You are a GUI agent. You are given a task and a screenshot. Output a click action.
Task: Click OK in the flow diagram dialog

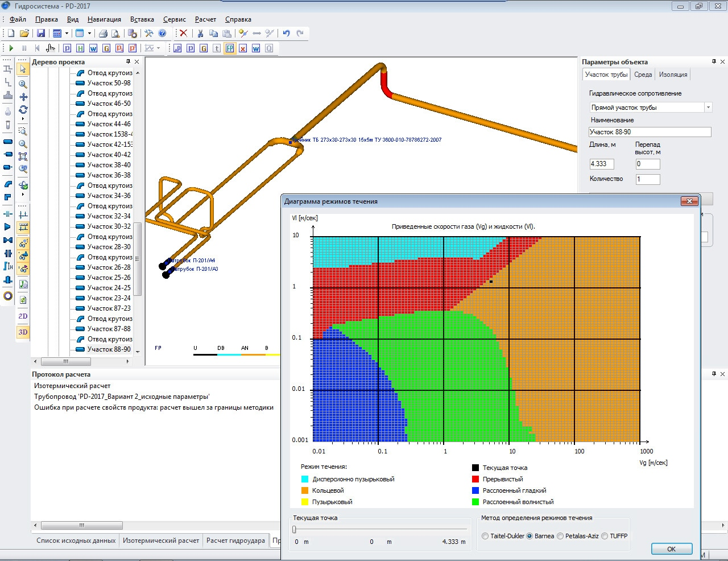pos(671,549)
